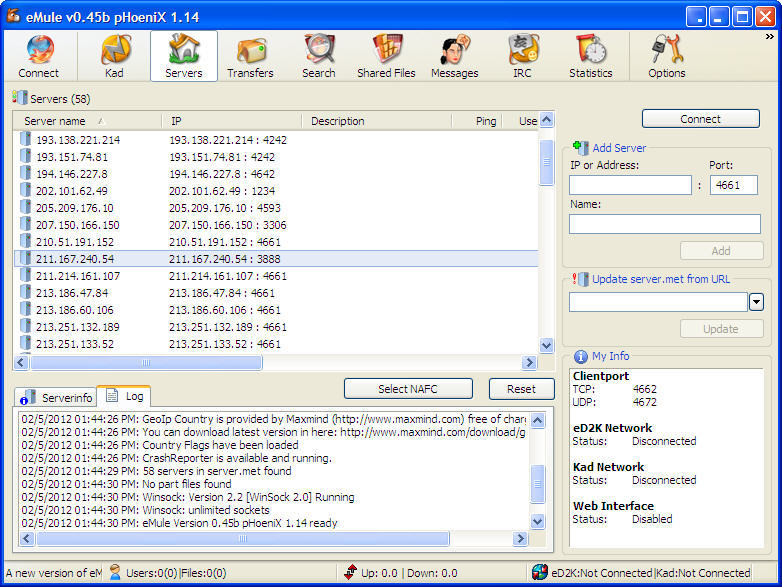Open the Search window

pyautogui.click(x=319, y=56)
